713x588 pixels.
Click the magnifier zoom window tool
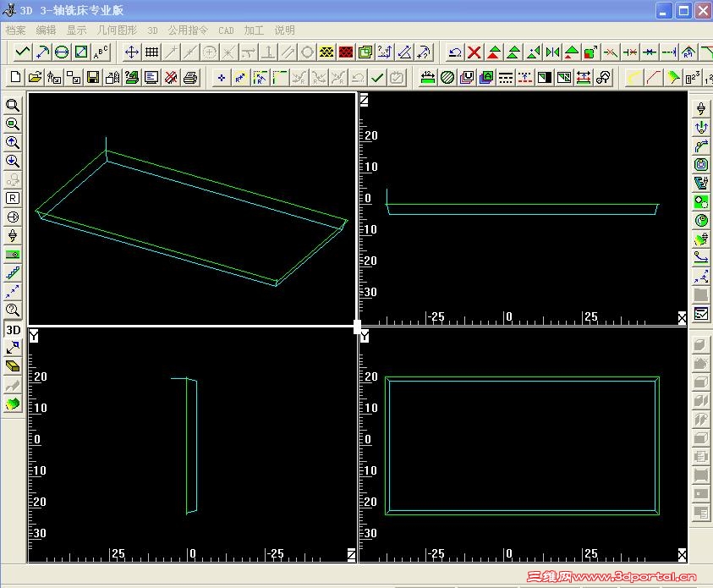tap(13, 106)
